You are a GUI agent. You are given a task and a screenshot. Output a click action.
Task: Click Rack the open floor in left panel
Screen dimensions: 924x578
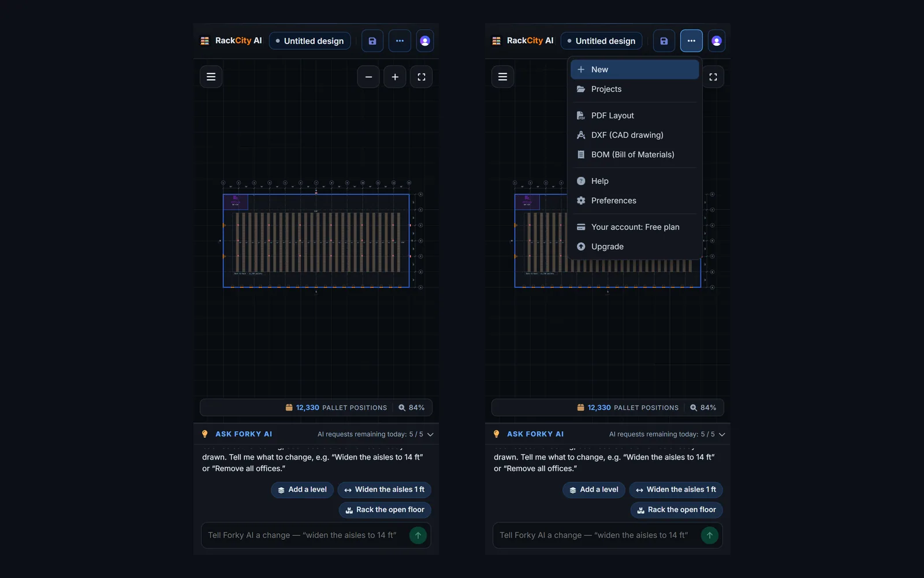pos(385,510)
